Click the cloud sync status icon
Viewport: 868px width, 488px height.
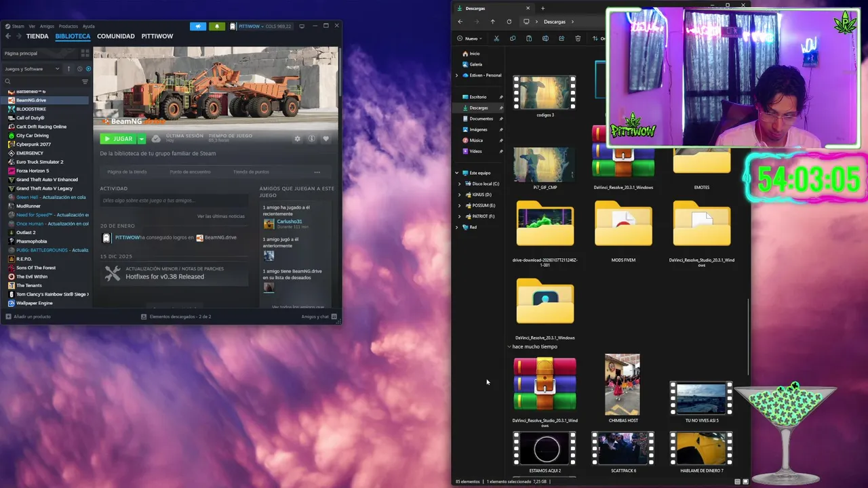(156, 138)
